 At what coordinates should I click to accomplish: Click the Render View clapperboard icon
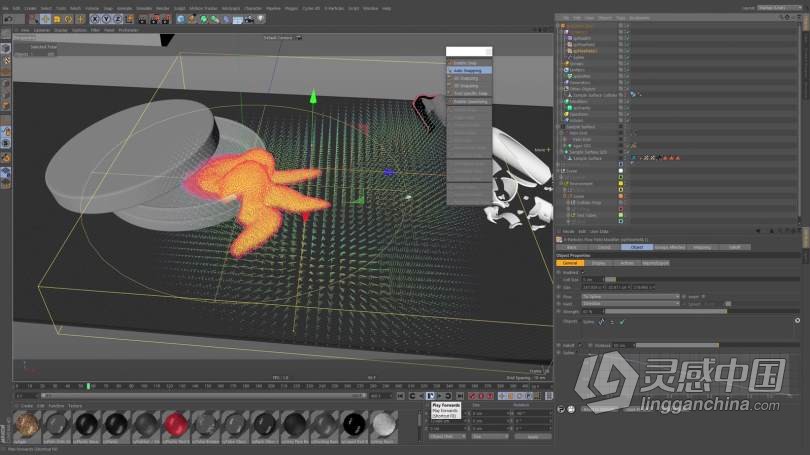point(142,19)
